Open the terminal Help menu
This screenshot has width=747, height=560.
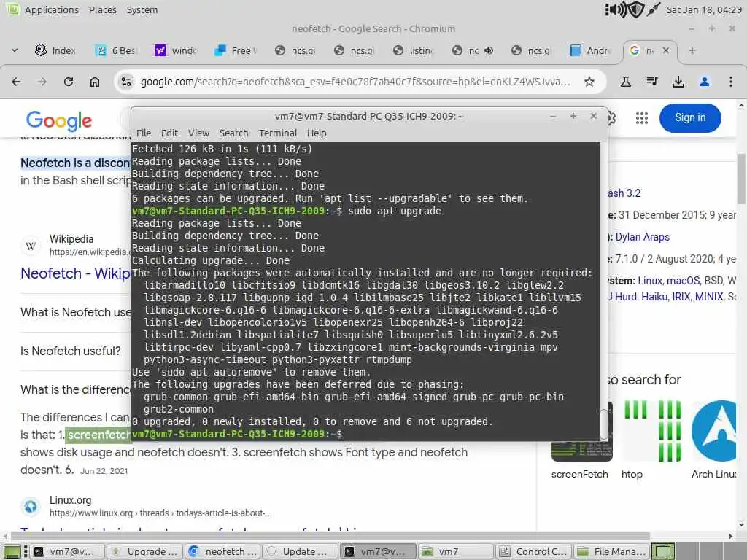pos(317,133)
